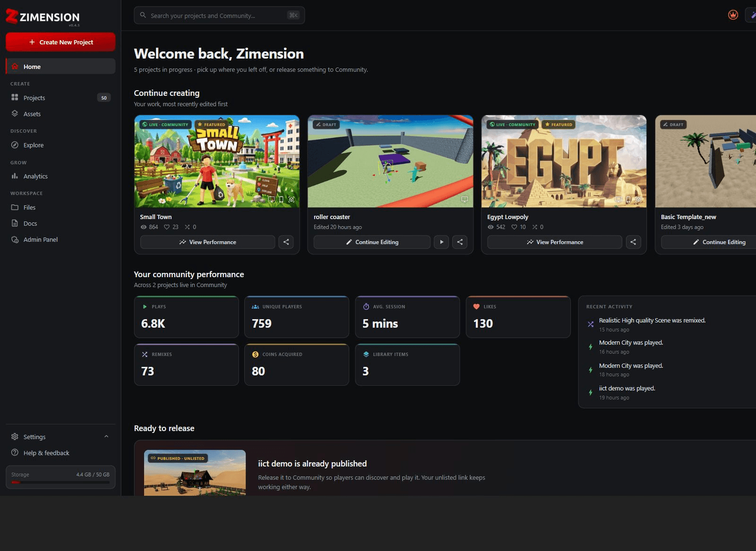Screen dimensions: 756x551
Task: Click the Draft badge on roller coaster
Action: tap(326, 125)
